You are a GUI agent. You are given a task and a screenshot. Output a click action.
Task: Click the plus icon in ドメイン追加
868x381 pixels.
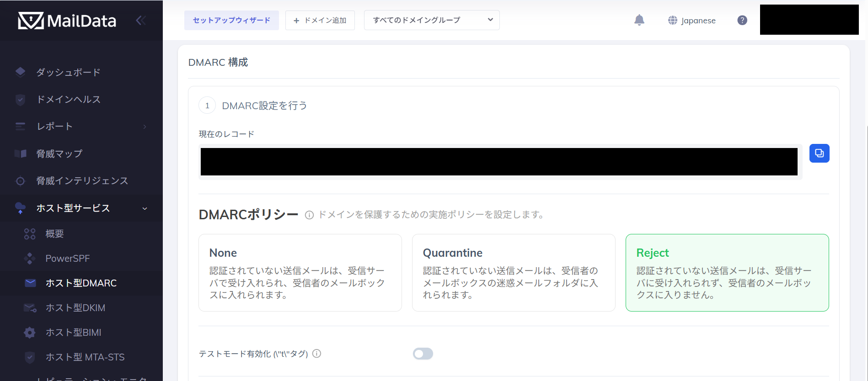pyautogui.click(x=296, y=21)
